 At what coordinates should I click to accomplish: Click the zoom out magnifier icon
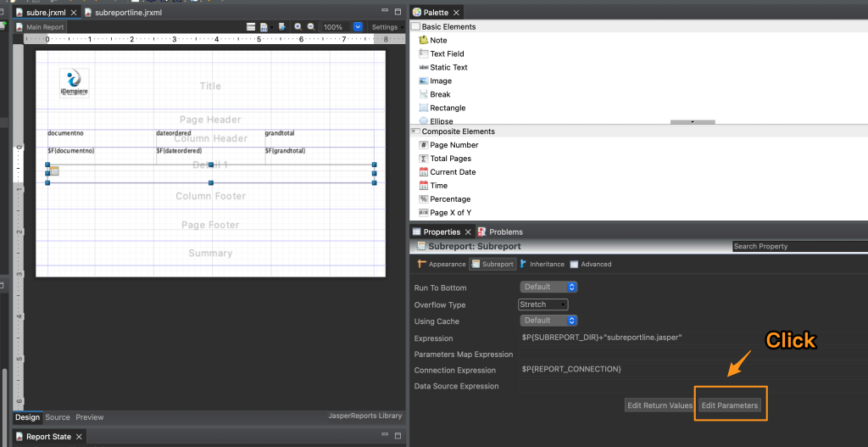tap(311, 26)
